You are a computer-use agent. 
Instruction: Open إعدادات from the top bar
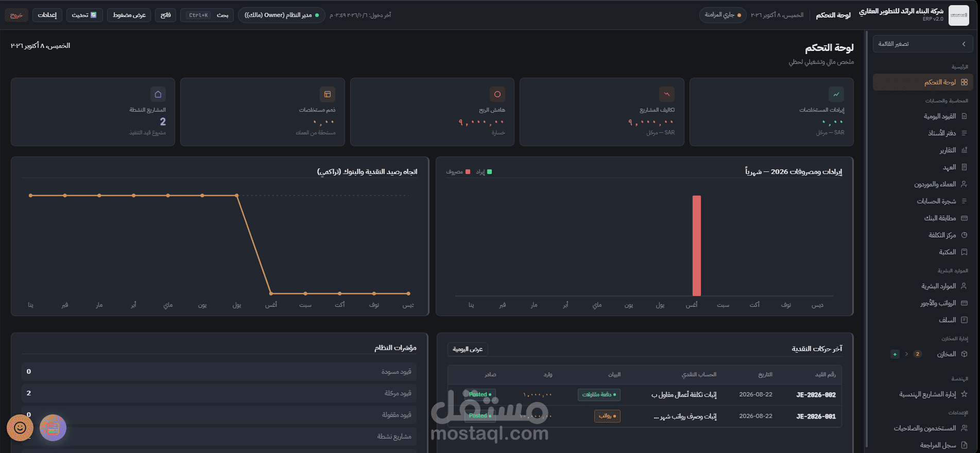[x=47, y=15]
